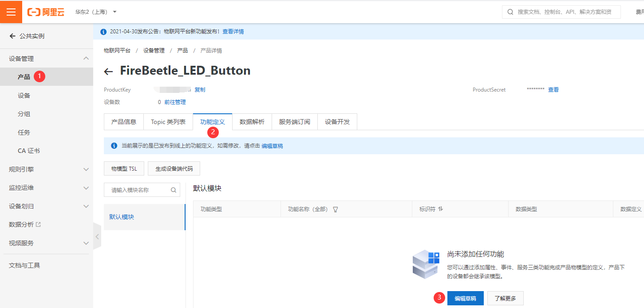Click the 生成设备端代码 button
Screen dimensions: 644x308
pos(174,169)
